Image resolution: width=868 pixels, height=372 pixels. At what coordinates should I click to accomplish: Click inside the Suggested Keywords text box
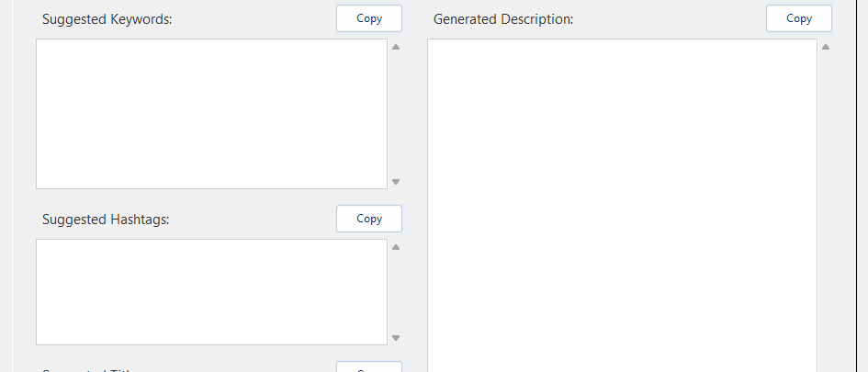click(x=211, y=114)
